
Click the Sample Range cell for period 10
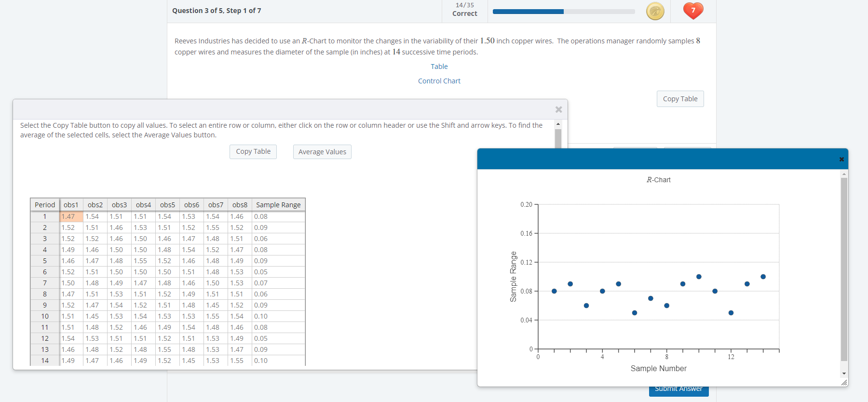point(278,317)
